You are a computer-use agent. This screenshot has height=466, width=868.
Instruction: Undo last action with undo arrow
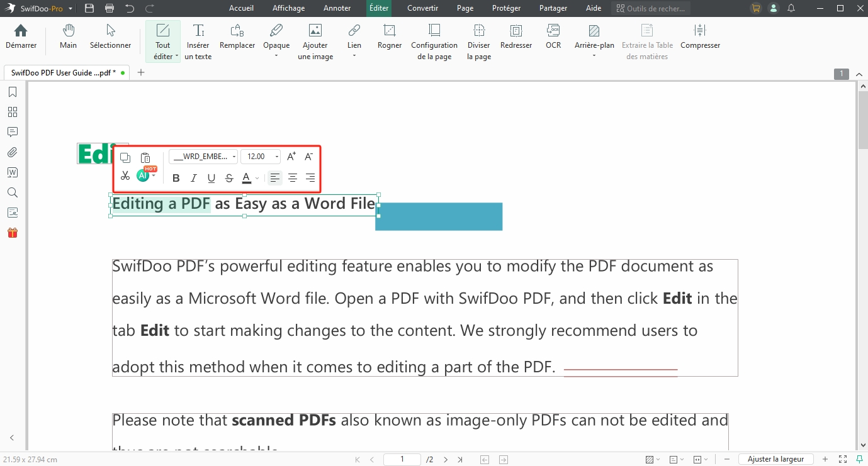pos(130,8)
